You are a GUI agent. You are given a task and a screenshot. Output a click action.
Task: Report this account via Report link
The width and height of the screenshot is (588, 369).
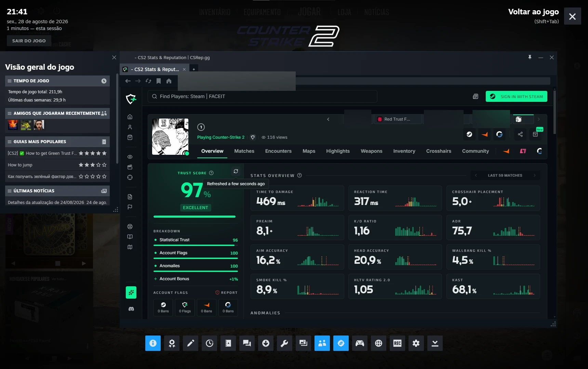point(226,293)
